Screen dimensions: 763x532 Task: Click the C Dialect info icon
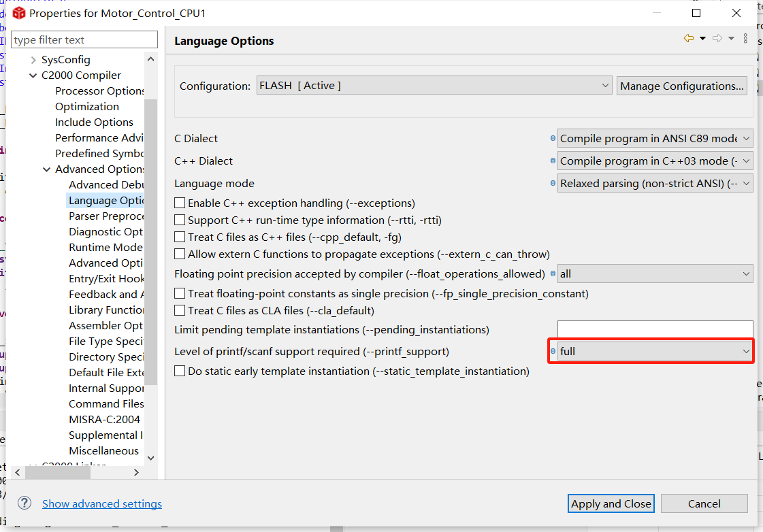(553, 138)
